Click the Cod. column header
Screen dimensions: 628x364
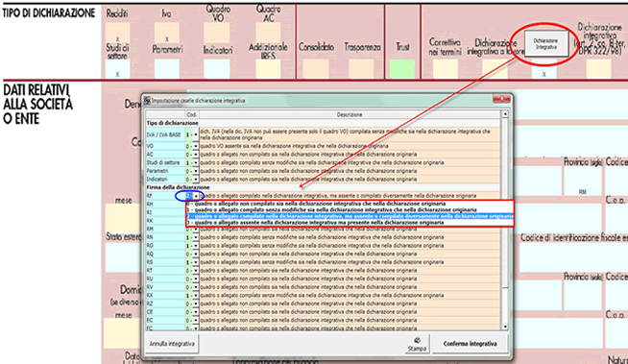(192, 115)
